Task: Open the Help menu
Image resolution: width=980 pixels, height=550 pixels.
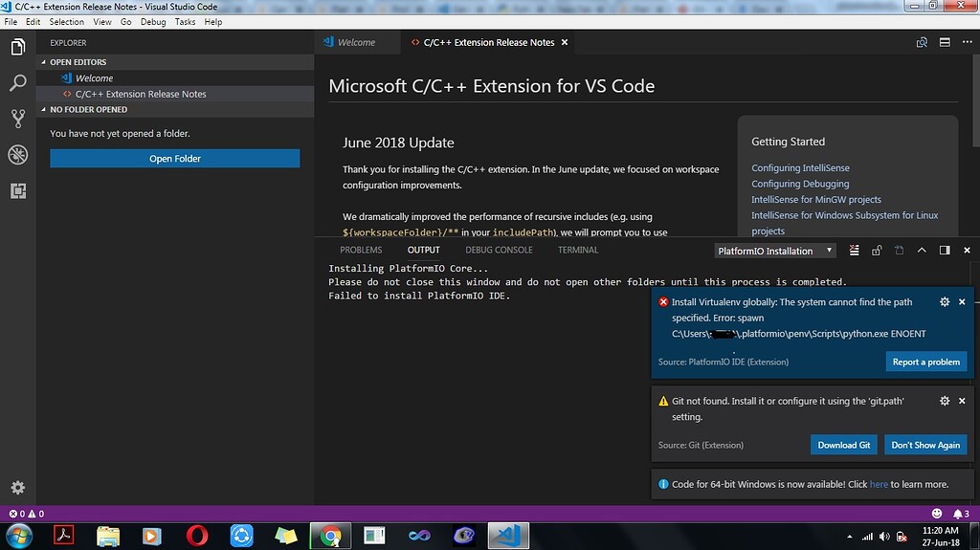Action: tap(213, 22)
